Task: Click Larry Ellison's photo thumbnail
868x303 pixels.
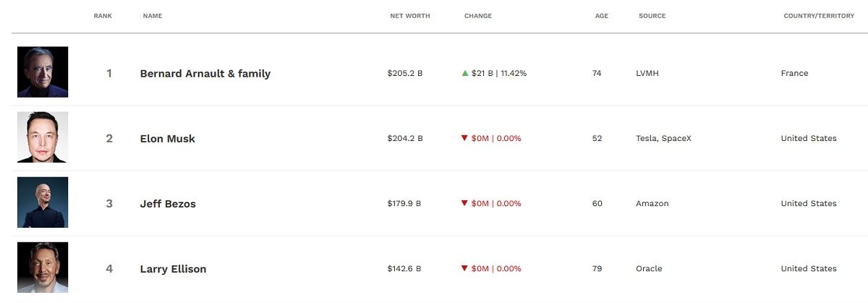Action: (x=43, y=268)
